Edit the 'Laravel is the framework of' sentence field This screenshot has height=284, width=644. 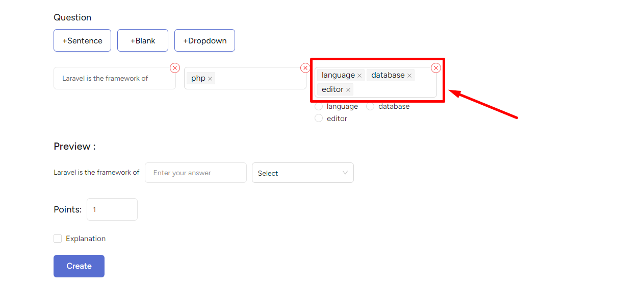point(115,78)
